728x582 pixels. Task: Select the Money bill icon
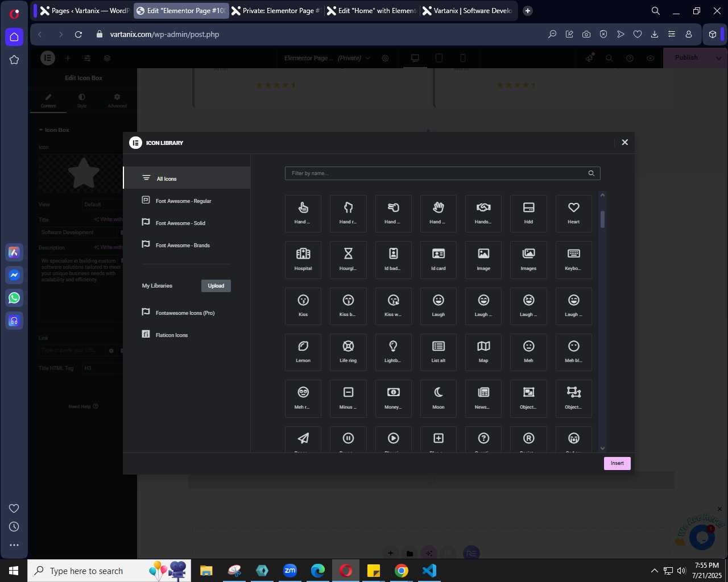pos(393,398)
